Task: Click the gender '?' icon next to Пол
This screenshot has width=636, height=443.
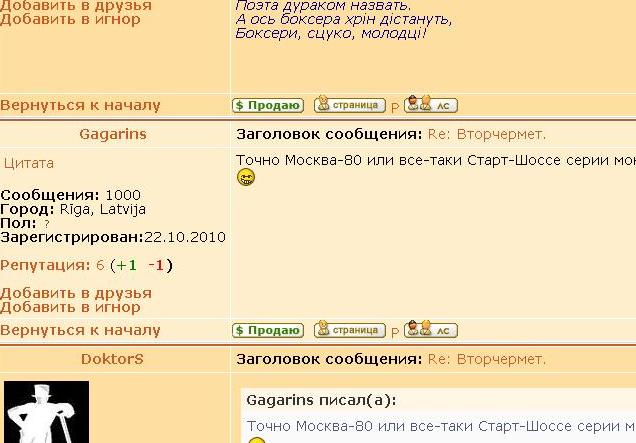Action: (46, 224)
